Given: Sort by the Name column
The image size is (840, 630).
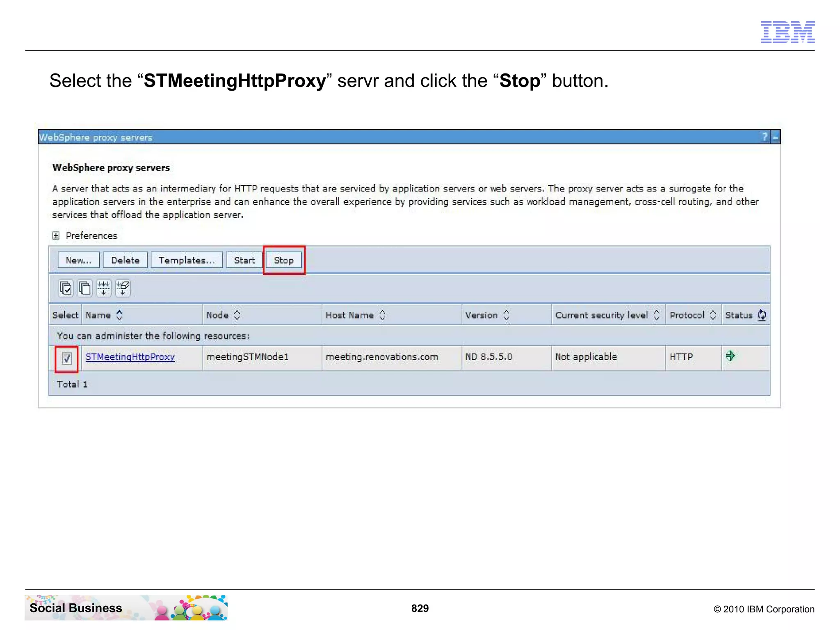Looking at the screenshot, I should (x=119, y=315).
